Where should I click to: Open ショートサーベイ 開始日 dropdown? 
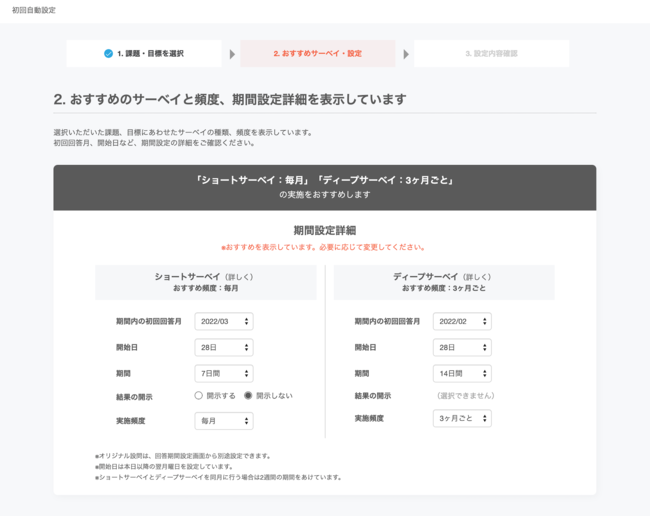coord(223,348)
